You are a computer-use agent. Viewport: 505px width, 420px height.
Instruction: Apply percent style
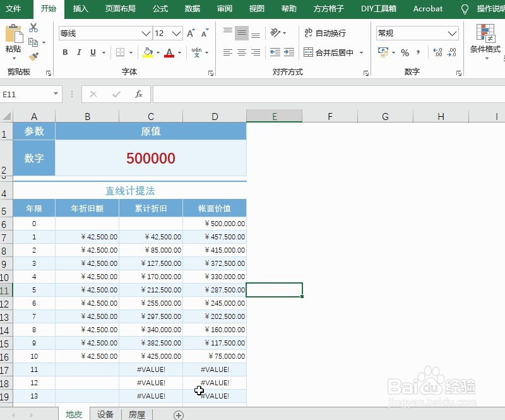tap(405, 52)
